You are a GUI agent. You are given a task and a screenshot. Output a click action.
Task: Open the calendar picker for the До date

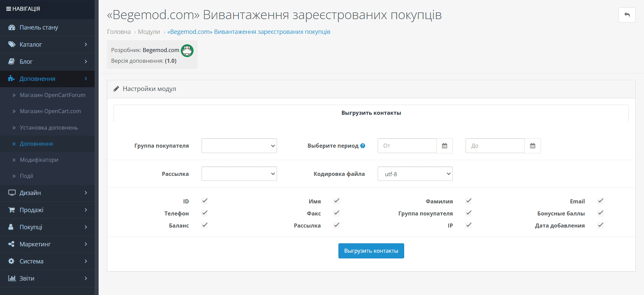coord(533,146)
